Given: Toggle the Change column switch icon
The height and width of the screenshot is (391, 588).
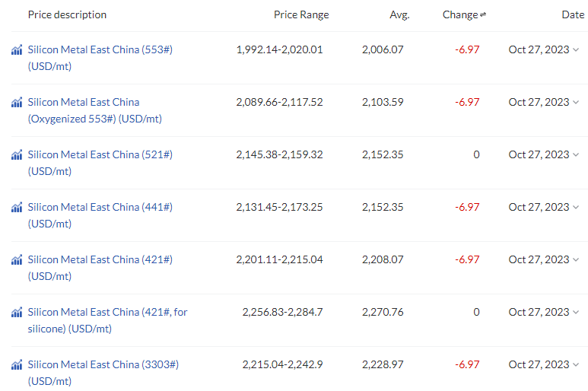Looking at the screenshot, I should coord(483,14).
